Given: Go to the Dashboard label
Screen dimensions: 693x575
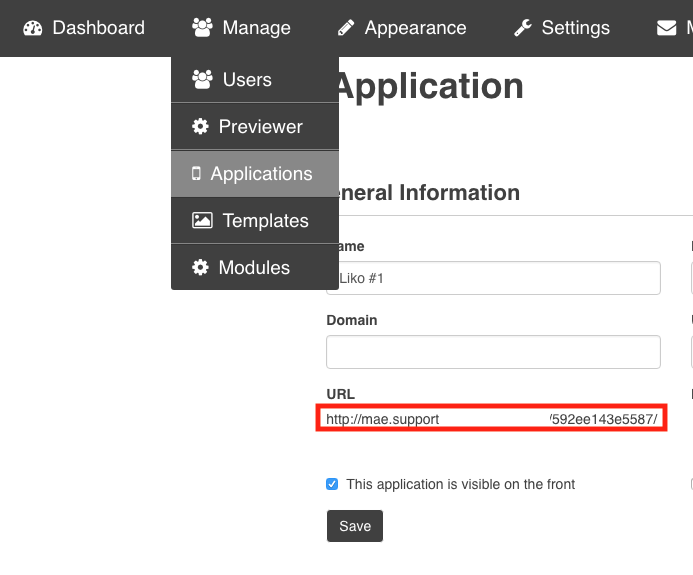Looking at the screenshot, I should tap(98, 28).
